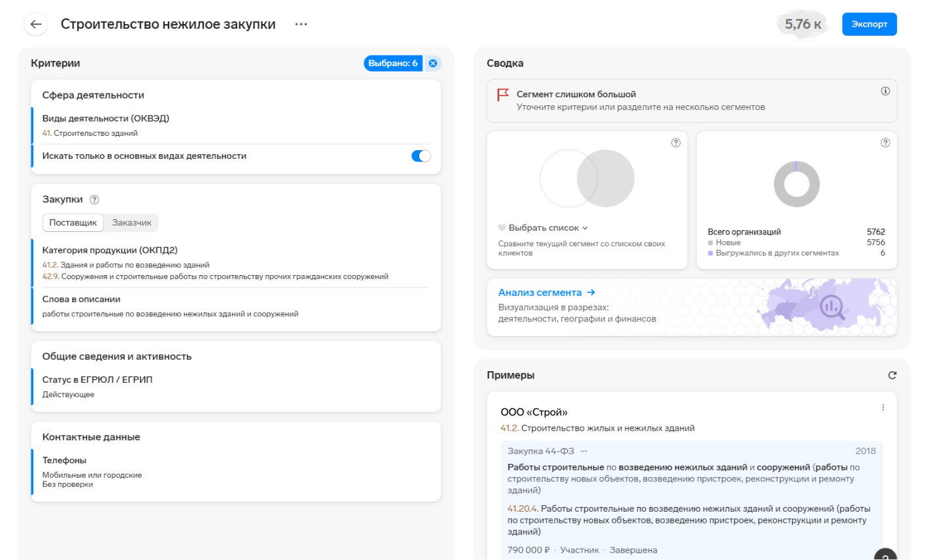
Task: Click the Venn diagram comparison graphic
Action: pos(587,178)
